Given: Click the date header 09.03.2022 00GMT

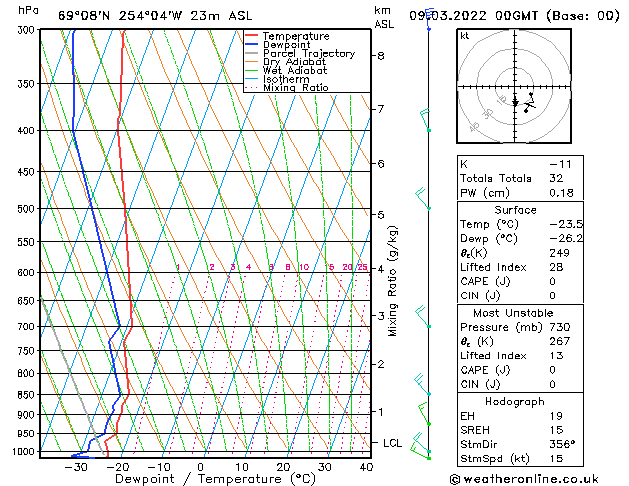Looking at the screenshot, I should point(473,16).
